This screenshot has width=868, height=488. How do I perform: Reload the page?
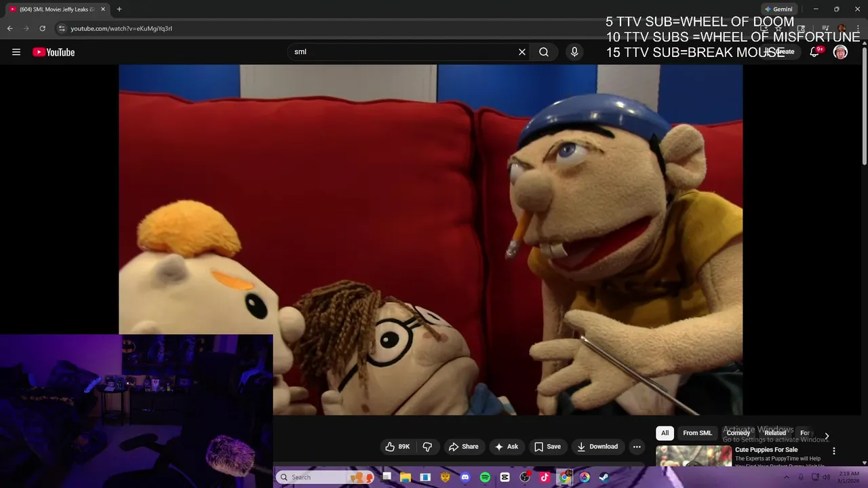tap(42, 28)
